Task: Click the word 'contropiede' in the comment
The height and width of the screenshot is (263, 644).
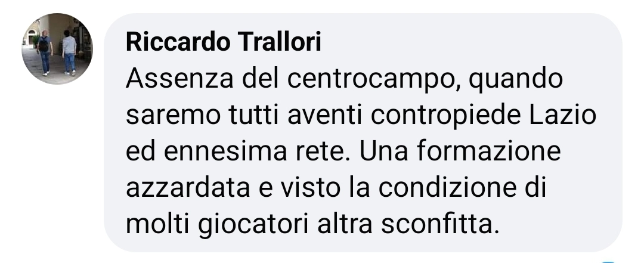Action: coord(446,116)
